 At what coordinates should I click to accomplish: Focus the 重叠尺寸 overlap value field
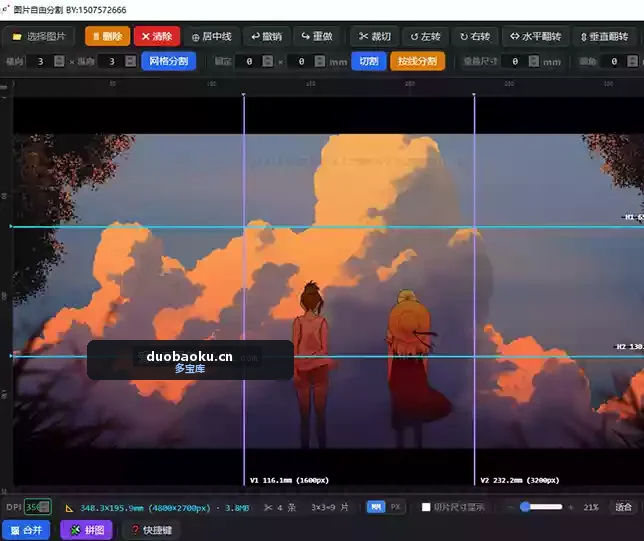tap(515, 62)
